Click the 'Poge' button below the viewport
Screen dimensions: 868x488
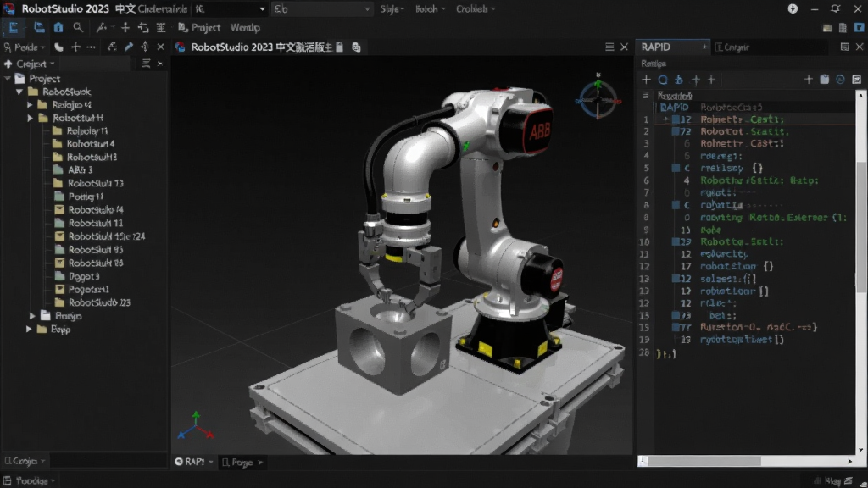coord(242,462)
